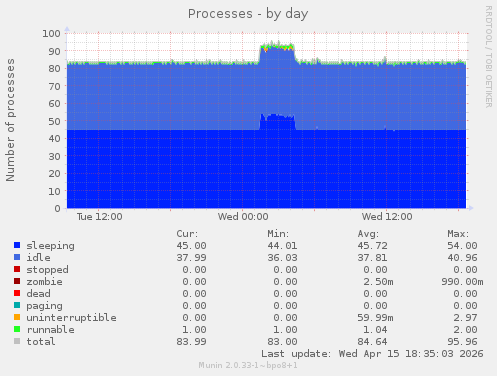Click the 'Cur:' column header
Viewport: 497px width, 376px height.
pyautogui.click(x=187, y=234)
